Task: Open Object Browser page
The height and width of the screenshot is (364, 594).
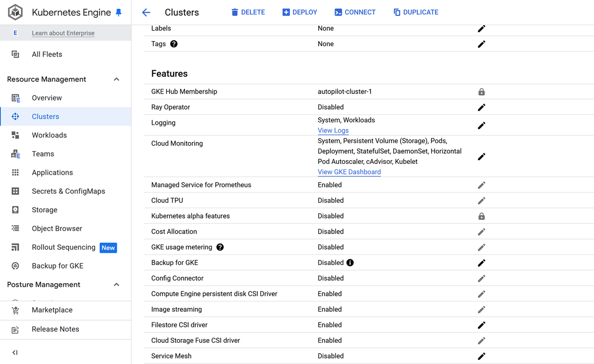Action: (66, 229)
